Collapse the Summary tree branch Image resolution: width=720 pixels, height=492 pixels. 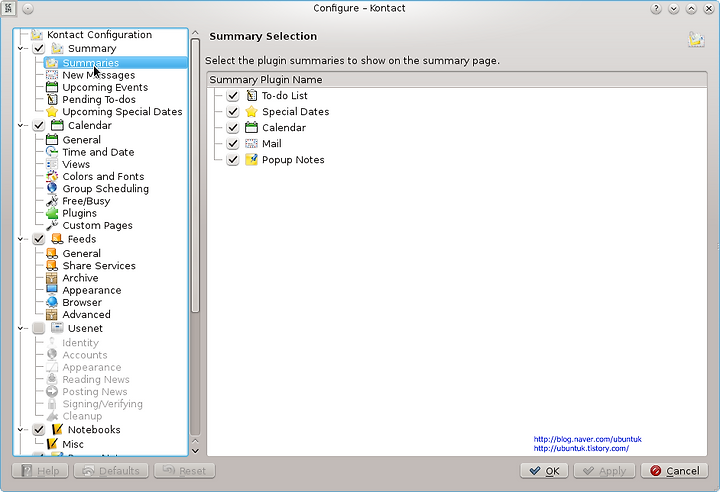[20, 48]
